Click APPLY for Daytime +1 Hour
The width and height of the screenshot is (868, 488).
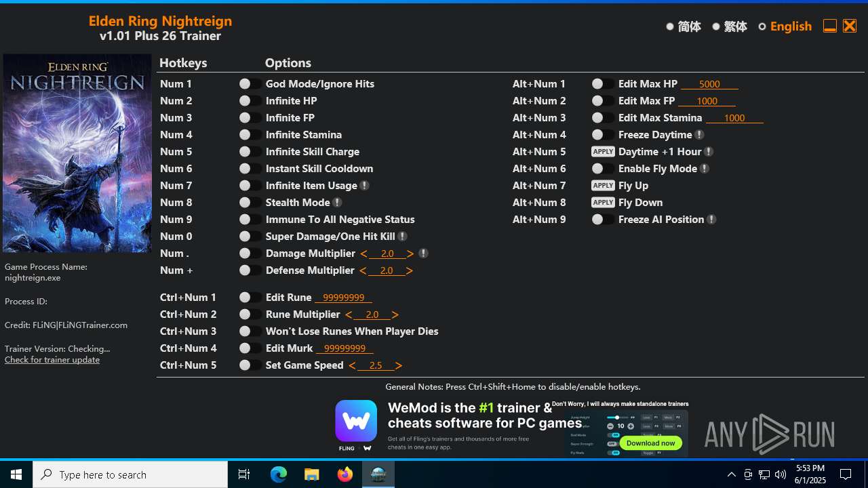tap(603, 152)
